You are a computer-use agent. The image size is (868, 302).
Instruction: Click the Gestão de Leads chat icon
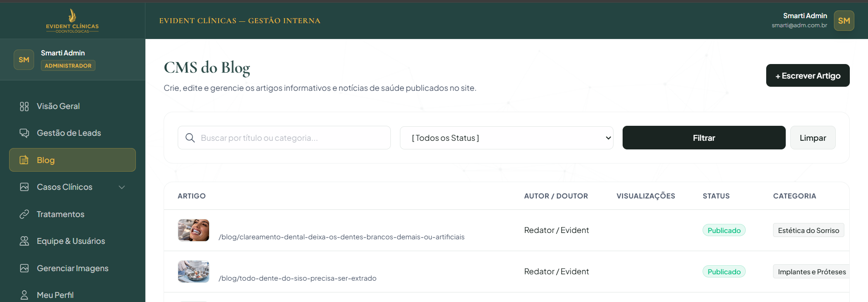pos(24,133)
